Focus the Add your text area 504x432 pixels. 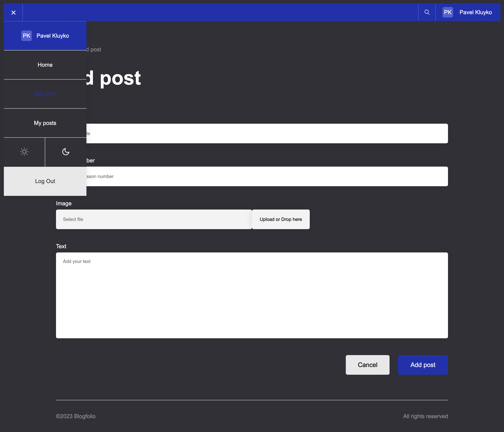pos(252,295)
